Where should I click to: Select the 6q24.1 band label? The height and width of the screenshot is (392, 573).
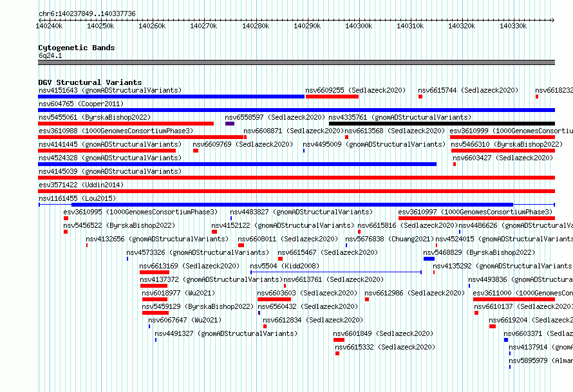tap(50, 55)
